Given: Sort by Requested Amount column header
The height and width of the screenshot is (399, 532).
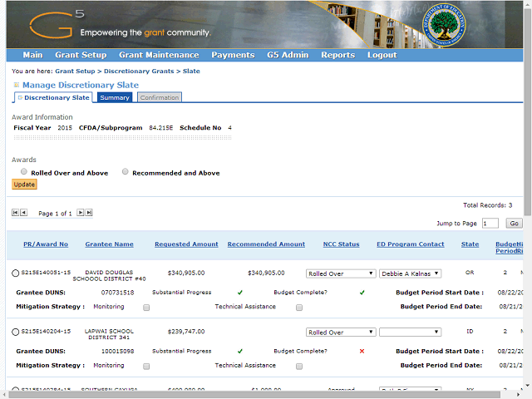Looking at the screenshot, I should [186, 244].
